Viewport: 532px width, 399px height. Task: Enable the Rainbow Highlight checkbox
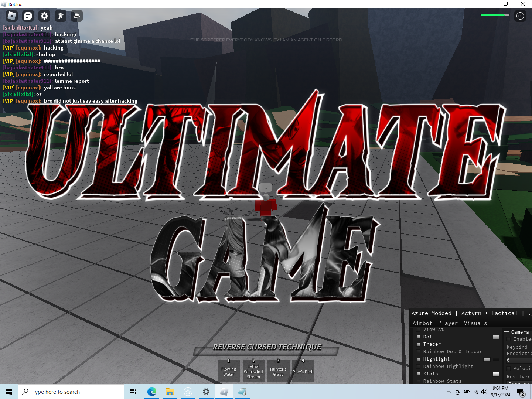418,366
